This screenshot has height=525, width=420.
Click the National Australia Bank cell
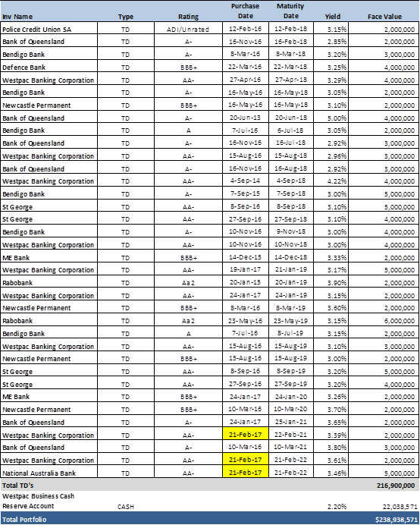tap(49, 473)
